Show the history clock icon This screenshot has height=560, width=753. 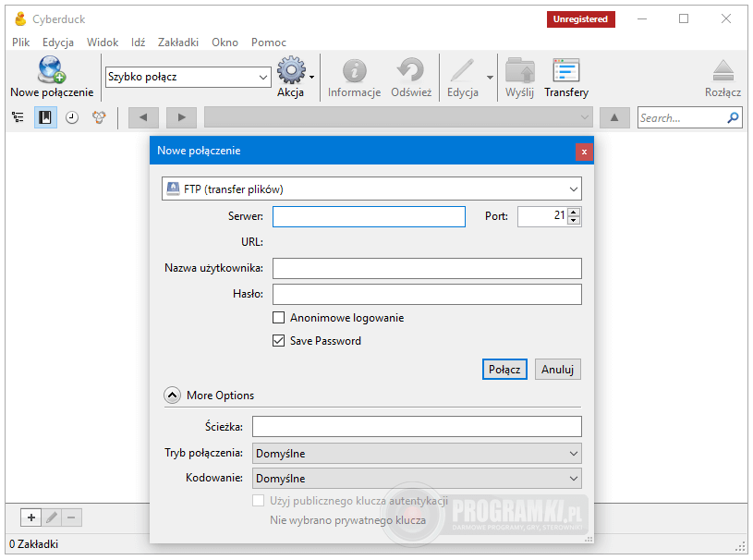pyautogui.click(x=72, y=117)
